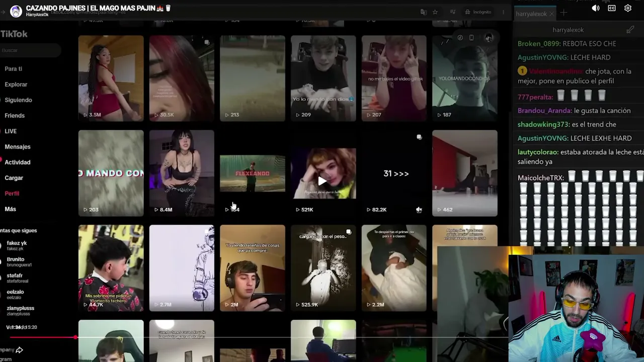Open the video with 203 views

pos(111,173)
